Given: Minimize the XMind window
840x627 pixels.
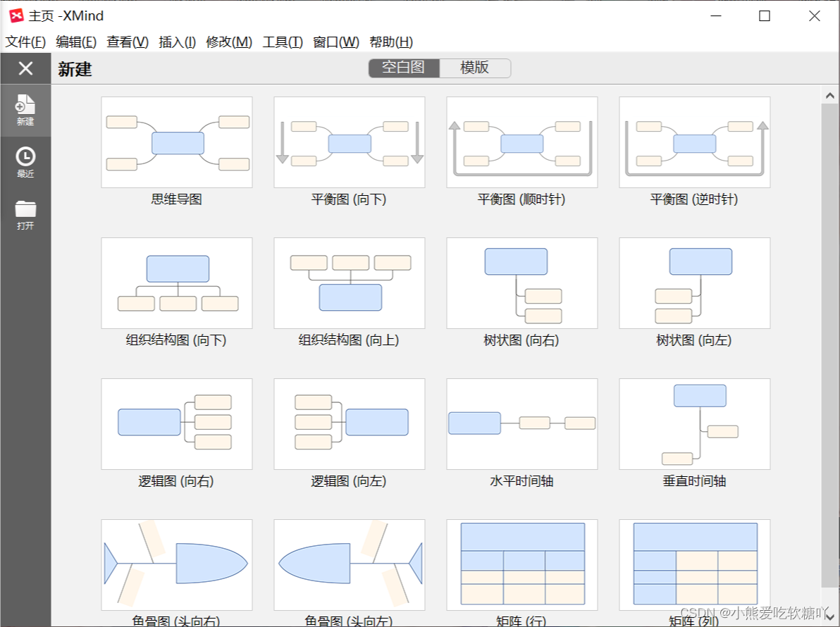Looking at the screenshot, I should (716, 16).
